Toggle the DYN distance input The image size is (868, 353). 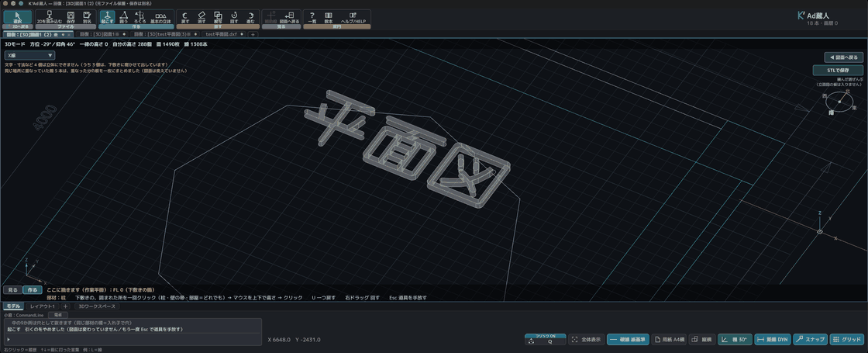click(772, 339)
